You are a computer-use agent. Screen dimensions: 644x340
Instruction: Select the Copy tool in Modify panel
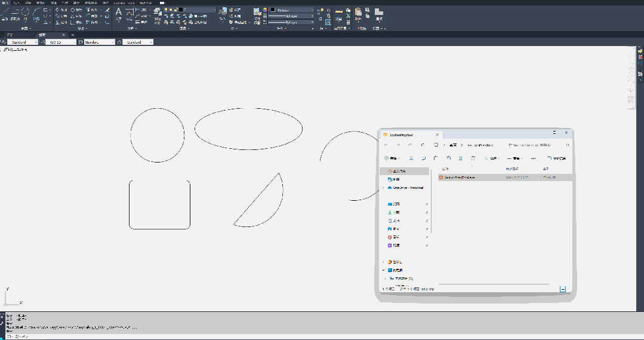click(61, 16)
